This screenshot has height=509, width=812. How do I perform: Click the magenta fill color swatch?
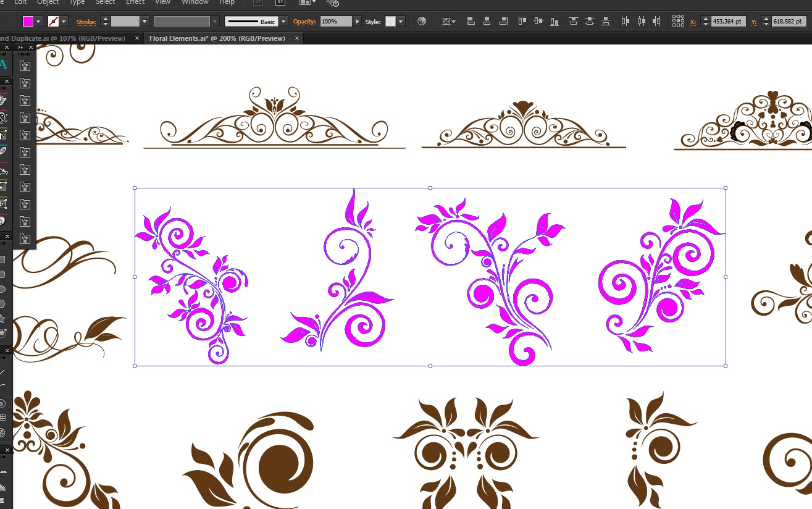(x=28, y=22)
